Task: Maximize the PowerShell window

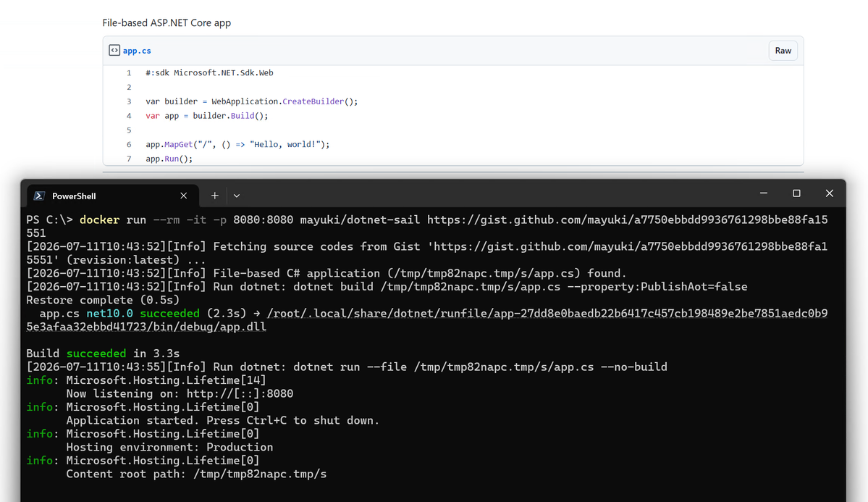Action: pyautogui.click(x=796, y=193)
